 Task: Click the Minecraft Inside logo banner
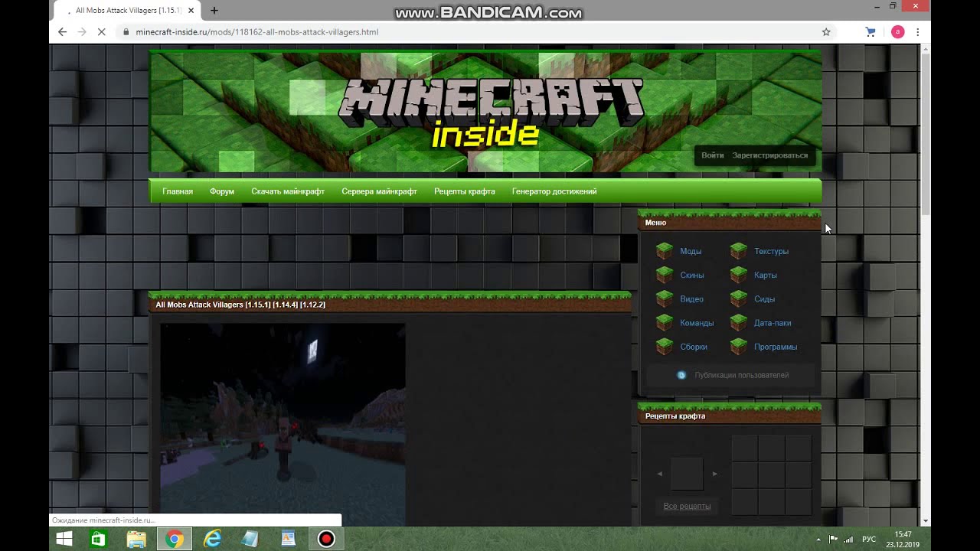491,113
